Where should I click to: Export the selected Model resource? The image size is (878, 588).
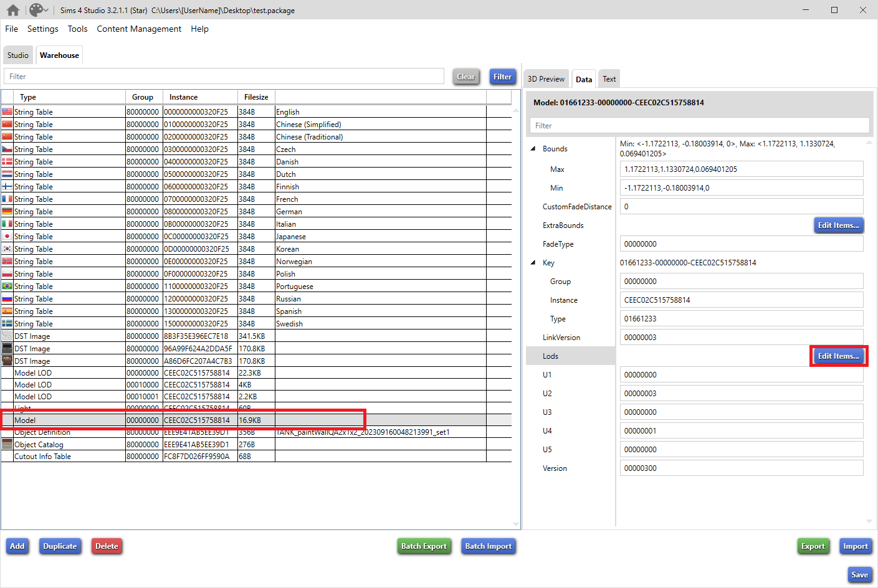pyautogui.click(x=813, y=546)
